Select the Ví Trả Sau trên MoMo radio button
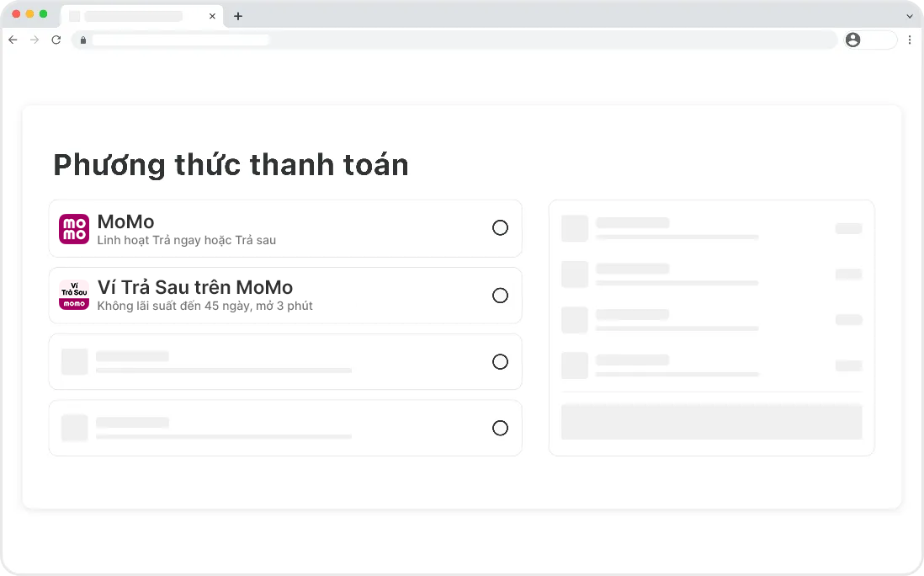Image resolution: width=924 pixels, height=576 pixels. tap(500, 296)
